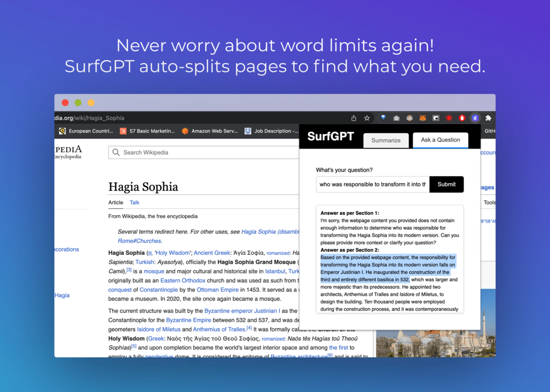Click the SurfGPT logo title
The image size is (550, 392).
pos(331,136)
